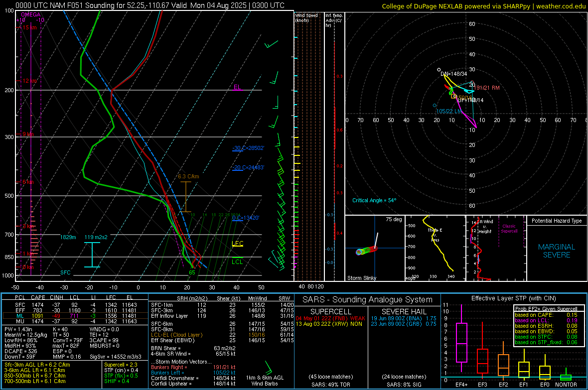Click the '13 Aug 03 22Z (XRW) NON' analogue
Screen dimensions: 588x390
329,324
